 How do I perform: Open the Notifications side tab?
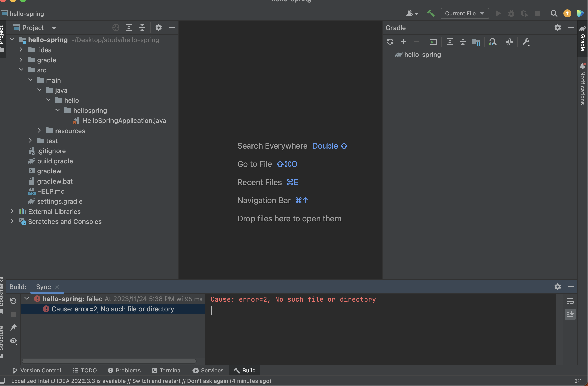[x=583, y=84]
